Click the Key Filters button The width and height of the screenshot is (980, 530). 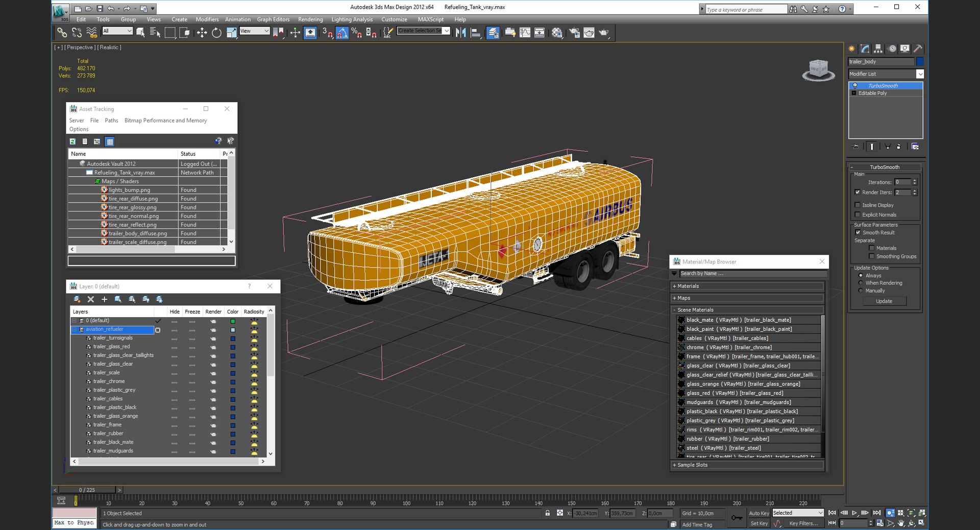pyautogui.click(x=803, y=523)
